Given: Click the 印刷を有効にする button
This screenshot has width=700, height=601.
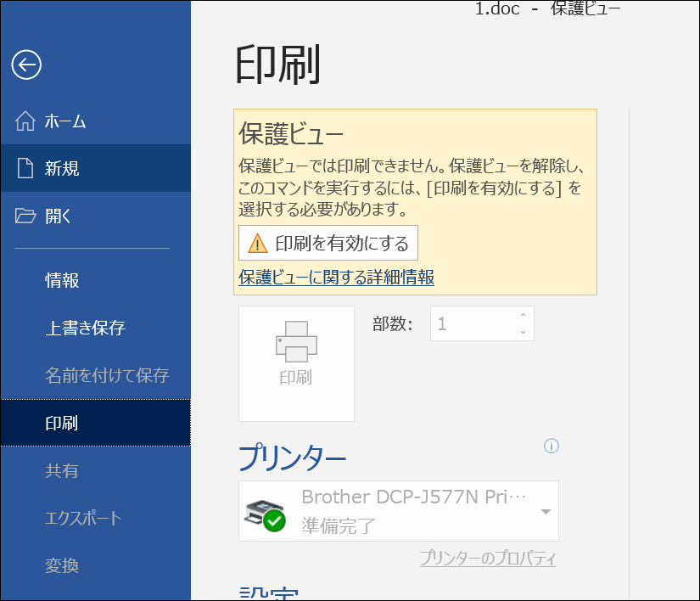Looking at the screenshot, I should pos(328,244).
